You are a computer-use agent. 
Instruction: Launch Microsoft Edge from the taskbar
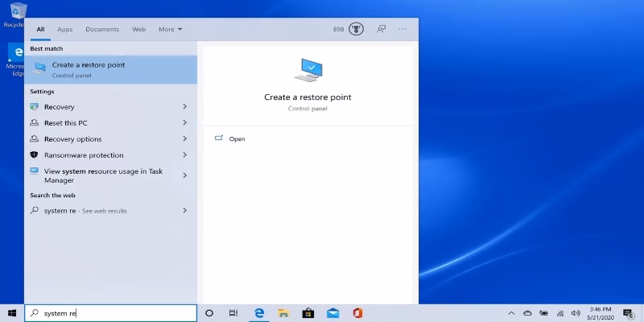point(259,313)
